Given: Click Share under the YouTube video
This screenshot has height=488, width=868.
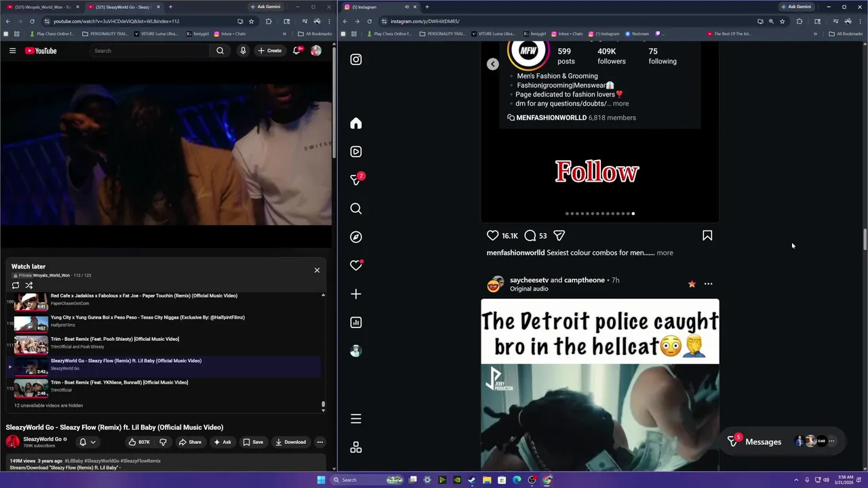Looking at the screenshot, I should [x=190, y=442].
